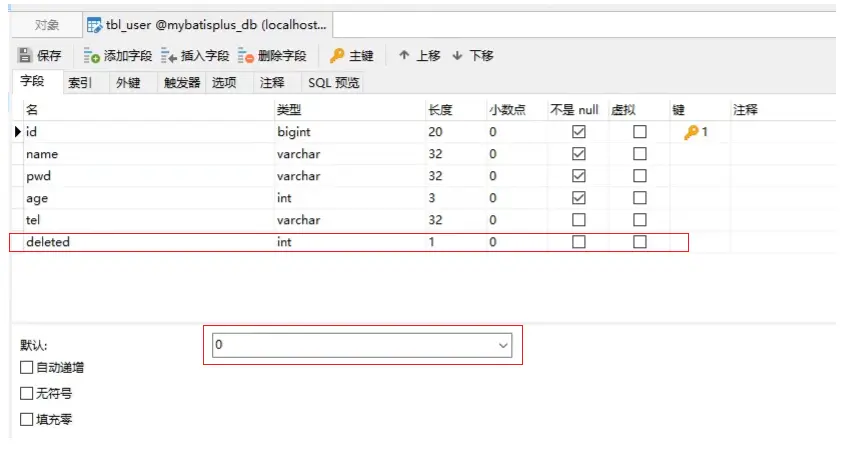Switch to the SQL Preview (SQL 预览) tab

point(333,83)
